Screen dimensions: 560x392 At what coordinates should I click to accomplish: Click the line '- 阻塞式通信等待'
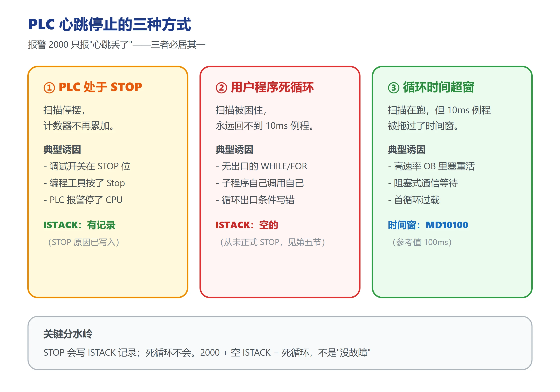[423, 183]
